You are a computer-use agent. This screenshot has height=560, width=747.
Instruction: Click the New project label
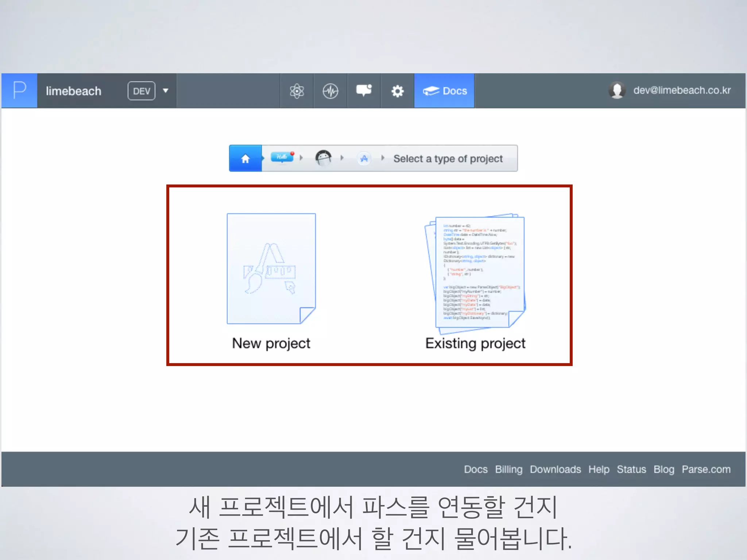click(x=271, y=343)
